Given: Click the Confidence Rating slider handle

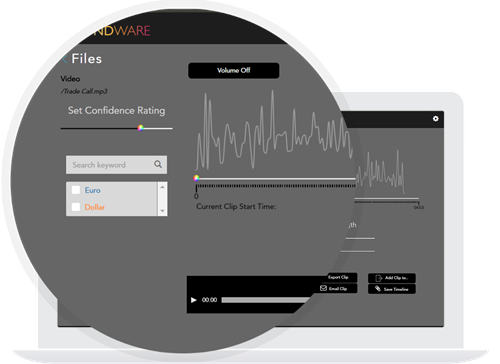Looking at the screenshot, I should pyautogui.click(x=141, y=128).
